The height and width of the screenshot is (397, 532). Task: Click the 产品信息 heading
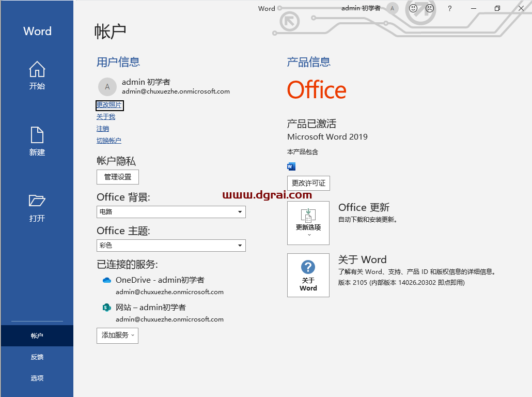(x=308, y=62)
